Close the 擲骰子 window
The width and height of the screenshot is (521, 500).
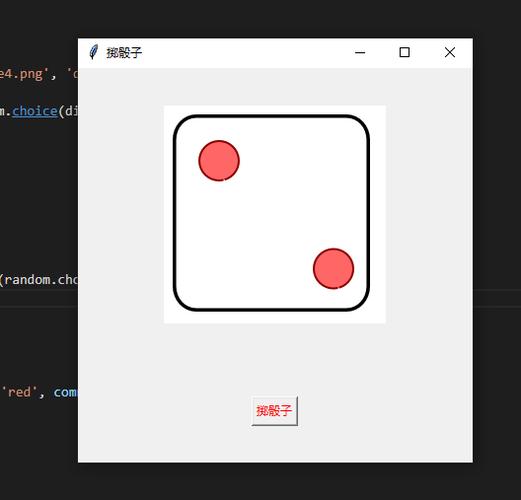click(450, 52)
